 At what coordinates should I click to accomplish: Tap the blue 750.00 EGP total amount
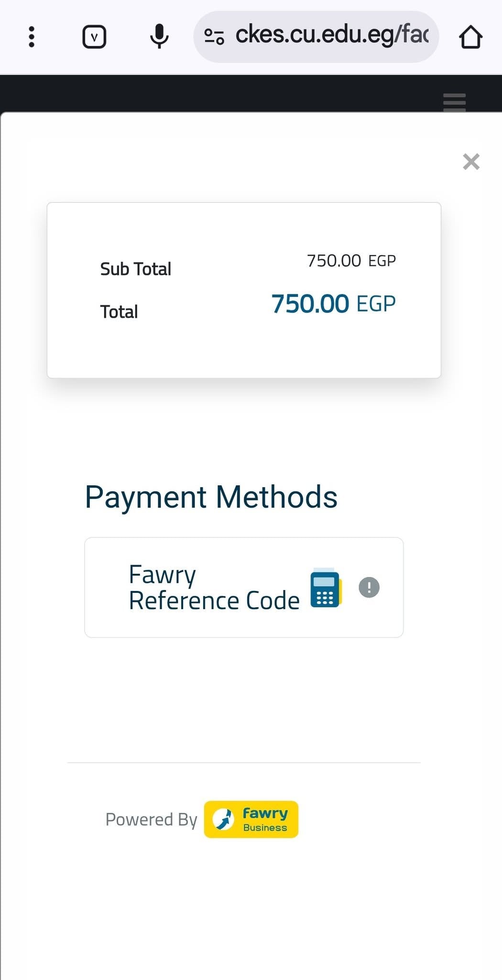[333, 304]
